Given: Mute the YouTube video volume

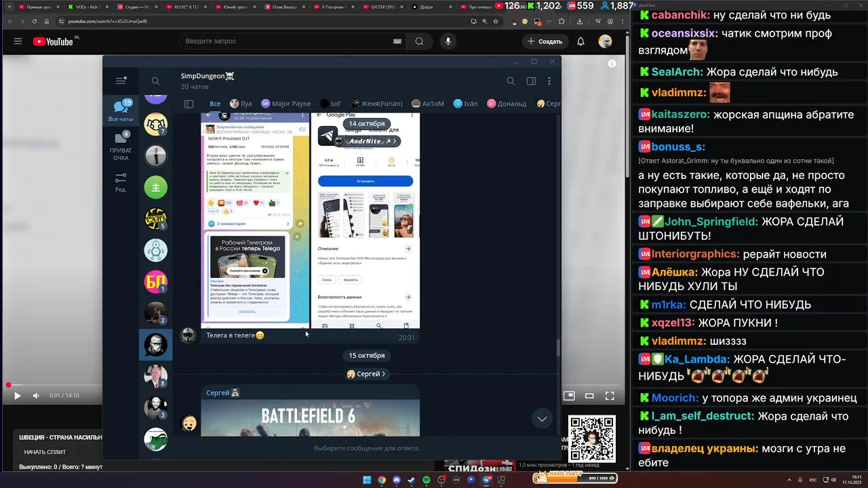Looking at the screenshot, I should [x=36, y=396].
